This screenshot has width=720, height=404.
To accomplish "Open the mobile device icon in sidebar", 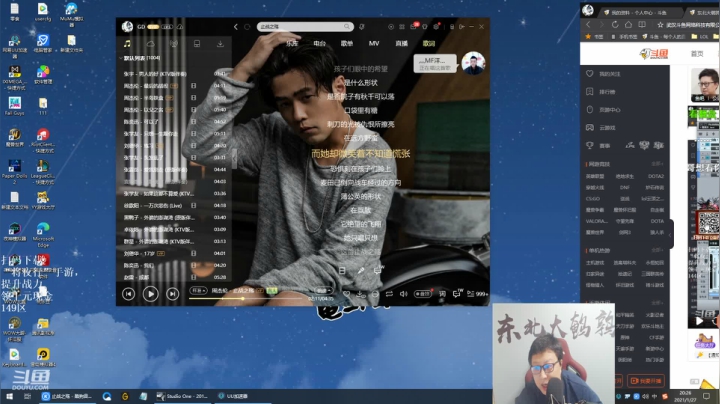I will click(x=197, y=44).
